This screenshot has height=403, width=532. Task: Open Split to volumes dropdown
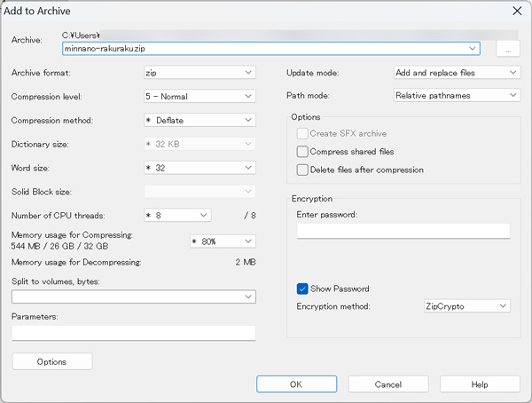pos(134,296)
